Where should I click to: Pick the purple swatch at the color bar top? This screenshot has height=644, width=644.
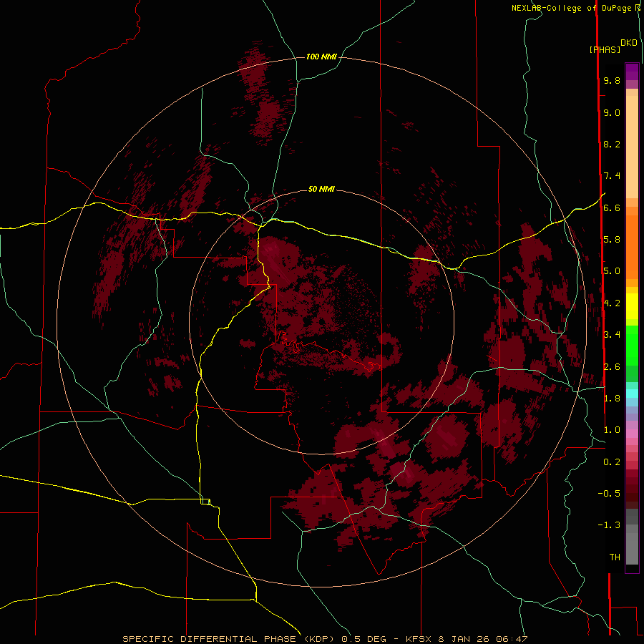[632, 72]
